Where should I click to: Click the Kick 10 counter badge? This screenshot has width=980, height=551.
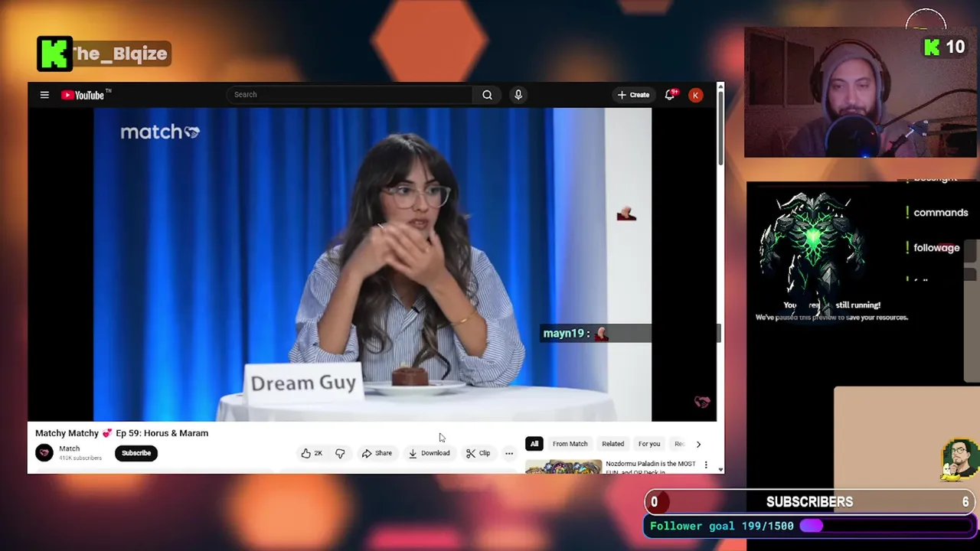(x=944, y=47)
